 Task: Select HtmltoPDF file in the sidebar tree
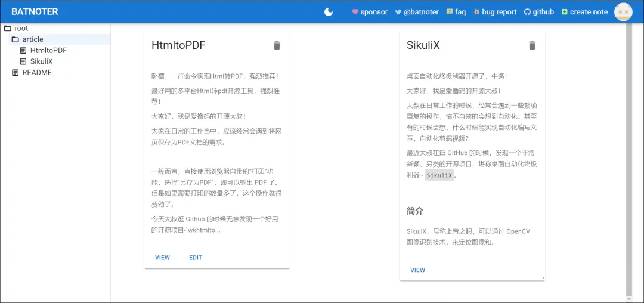pos(48,51)
